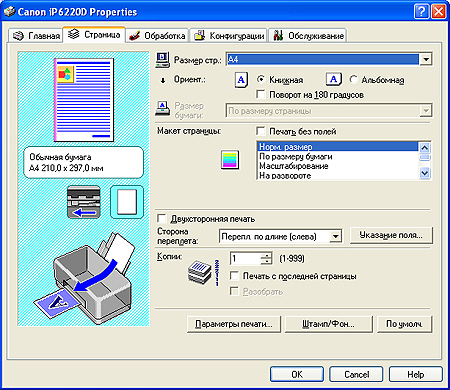The width and height of the screenshot is (450, 390).
Task: Click the printer illustration in preview
Action: [x=85, y=278]
